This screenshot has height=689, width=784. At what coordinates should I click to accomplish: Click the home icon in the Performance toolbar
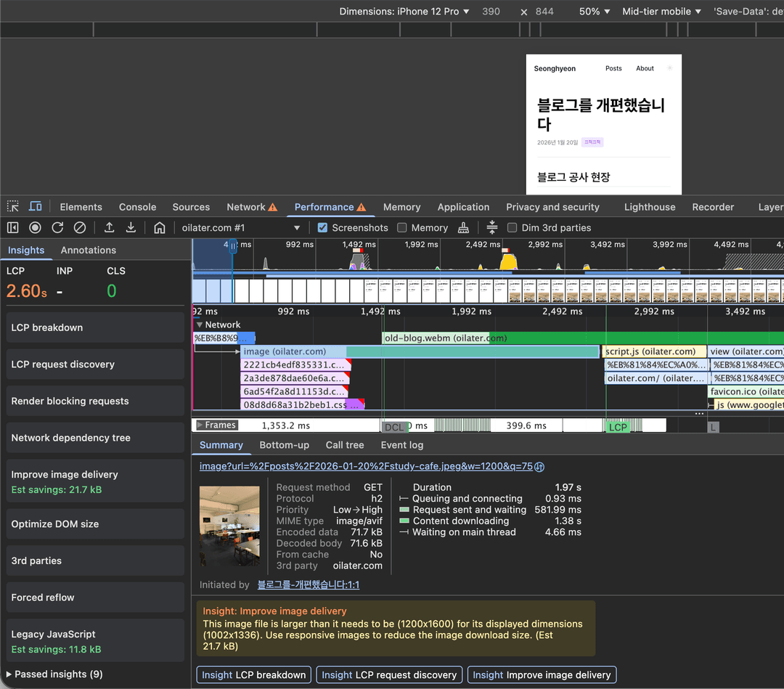coord(160,228)
